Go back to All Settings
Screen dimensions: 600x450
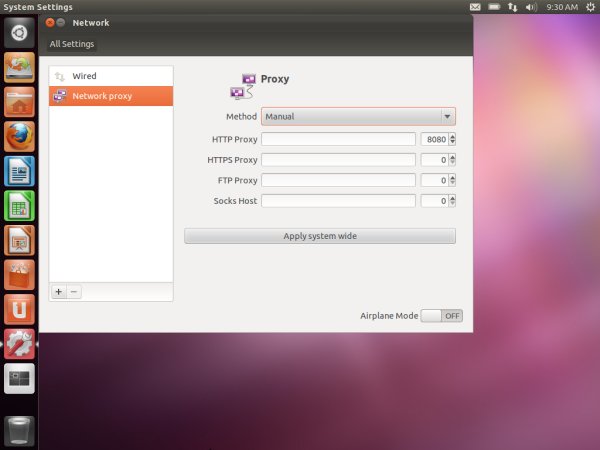click(72, 44)
